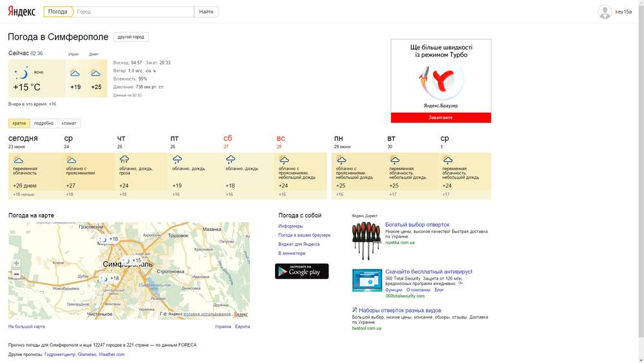Click the +18 marker at the map's upper area
644x363 pixels.
click(108, 239)
